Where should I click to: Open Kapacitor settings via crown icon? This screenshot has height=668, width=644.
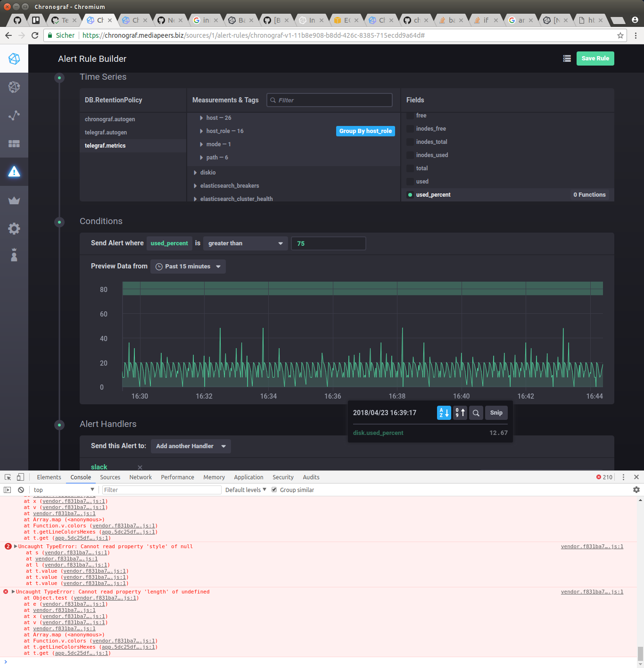click(14, 200)
